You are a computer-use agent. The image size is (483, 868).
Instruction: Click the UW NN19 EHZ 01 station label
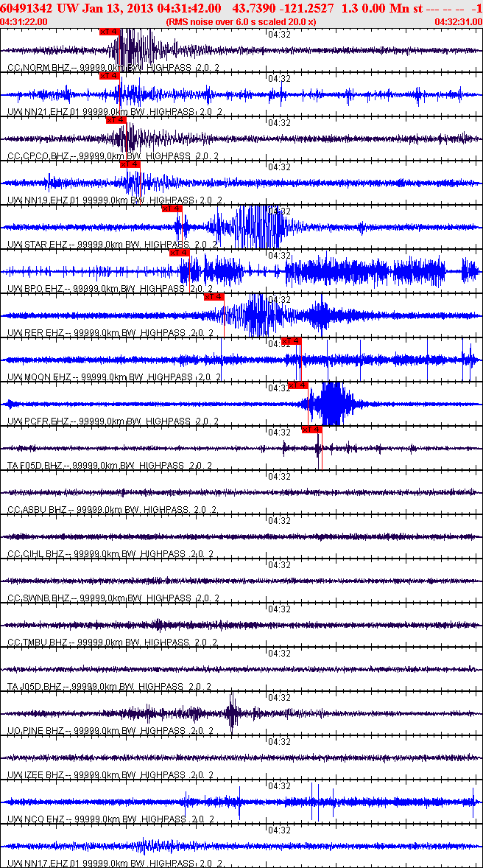(115, 200)
